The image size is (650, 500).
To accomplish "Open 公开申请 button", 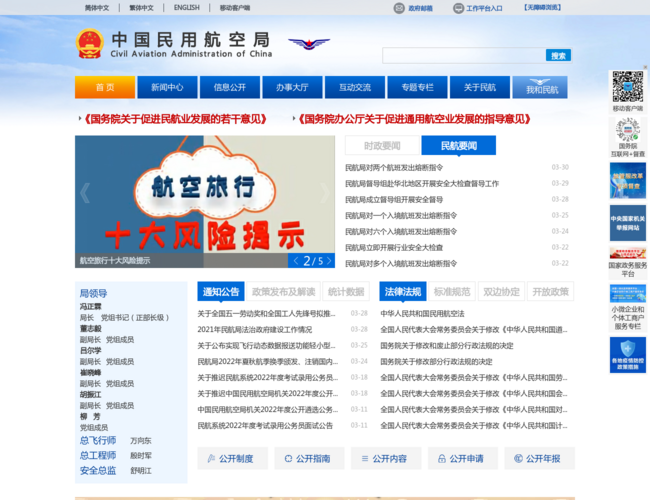I will pyautogui.click(x=463, y=458).
